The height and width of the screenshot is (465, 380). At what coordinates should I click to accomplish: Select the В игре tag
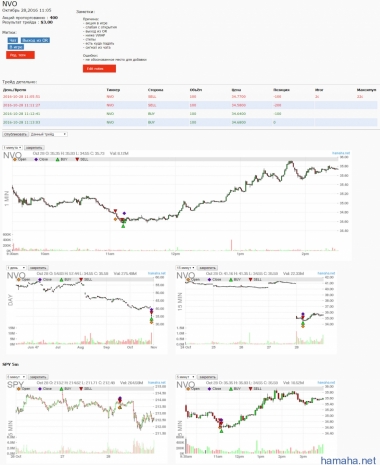(16, 47)
